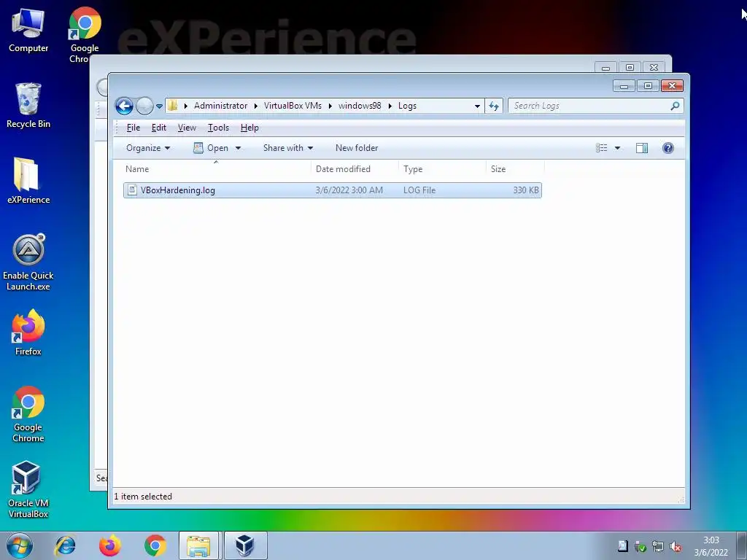This screenshot has height=560, width=747.
Task: Expand the Open button's dropdown arrow
Action: tap(239, 148)
